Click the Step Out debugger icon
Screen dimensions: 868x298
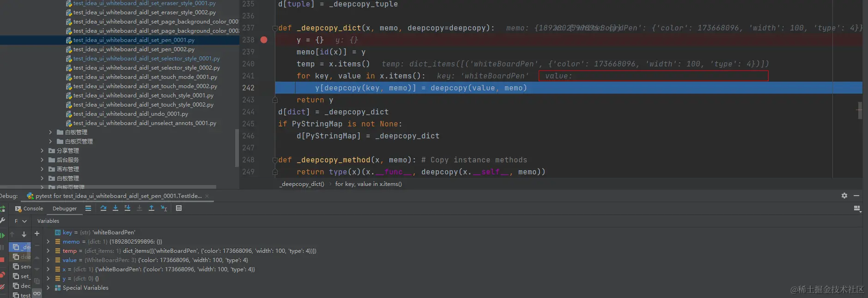(x=152, y=209)
